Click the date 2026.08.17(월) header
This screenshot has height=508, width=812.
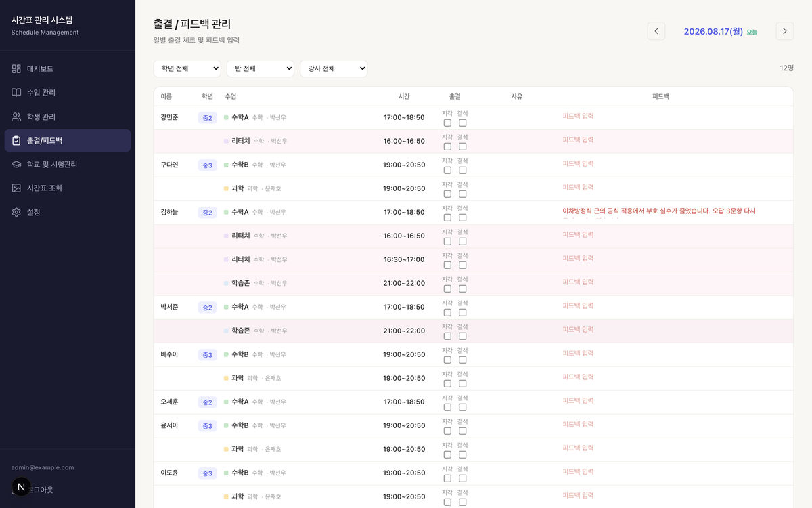(x=713, y=31)
